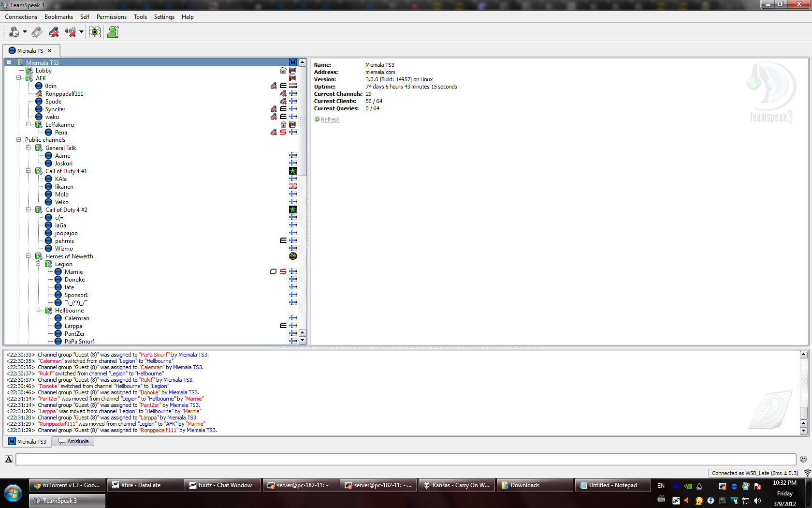Open the Help menu
812x508 pixels.
(188, 17)
